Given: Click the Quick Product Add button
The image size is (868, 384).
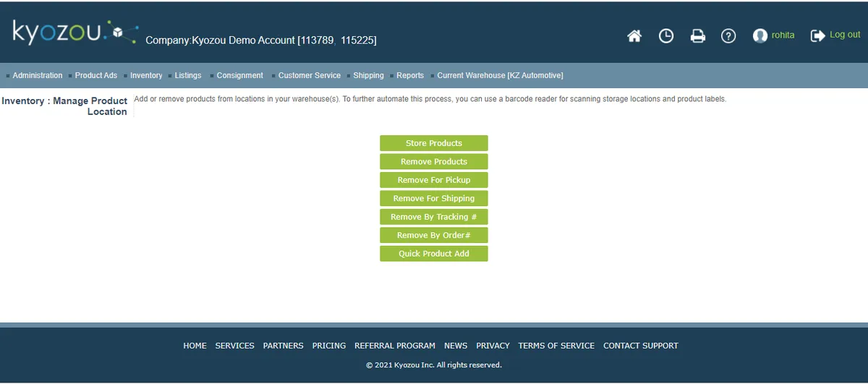Looking at the screenshot, I should (434, 254).
